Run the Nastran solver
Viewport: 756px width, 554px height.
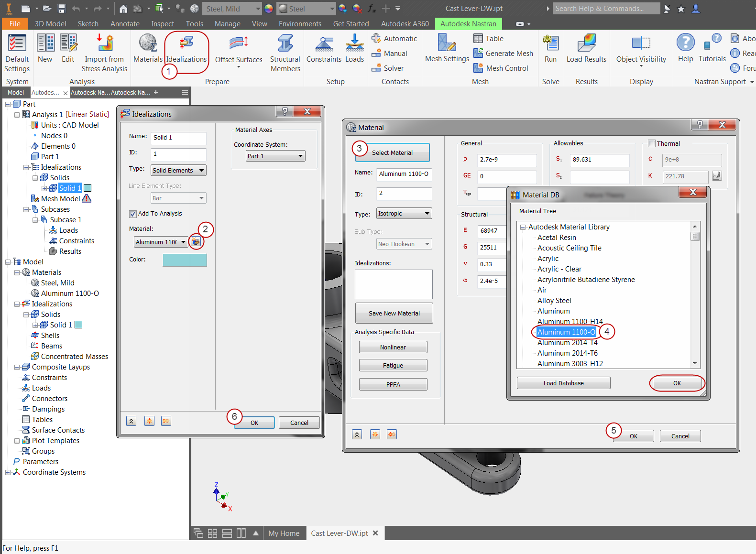pyautogui.click(x=550, y=48)
